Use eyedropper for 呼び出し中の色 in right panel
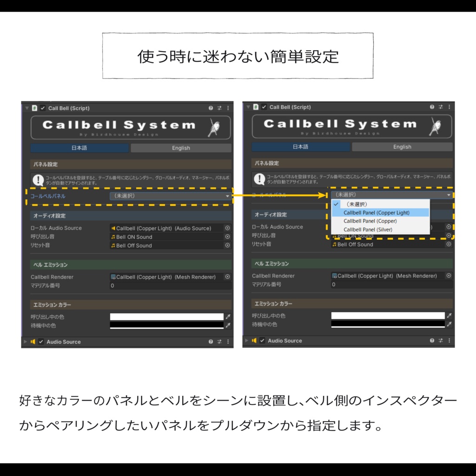This screenshot has width=476, height=476. (450, 316)
